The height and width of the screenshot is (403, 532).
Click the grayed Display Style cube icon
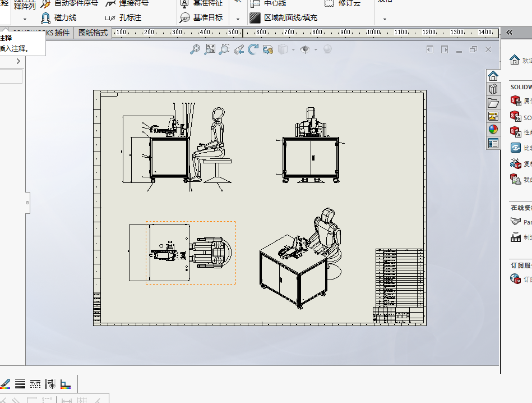283,49
